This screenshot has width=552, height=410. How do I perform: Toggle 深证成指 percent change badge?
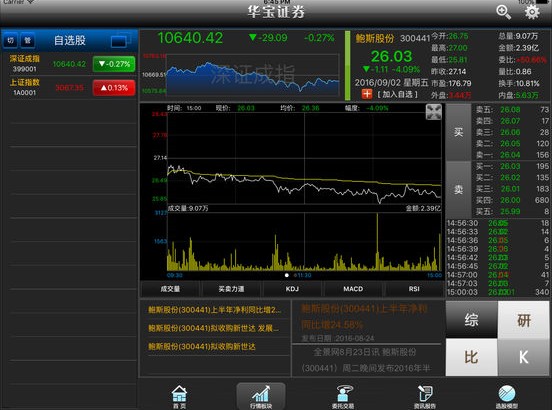coord(114,64)
